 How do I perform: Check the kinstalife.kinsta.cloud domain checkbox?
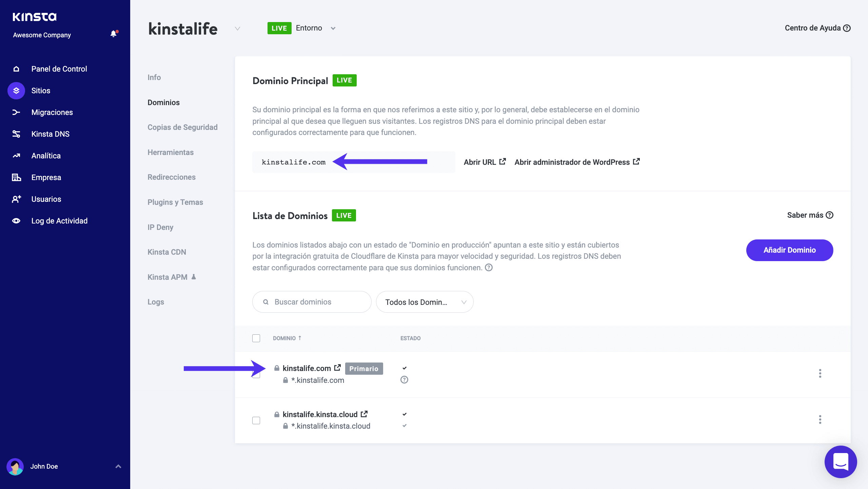(x=256, y=420)
